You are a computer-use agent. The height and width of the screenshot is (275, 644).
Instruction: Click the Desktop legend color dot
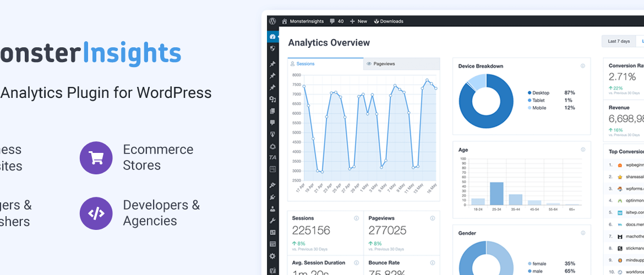(x=530, y=93)
